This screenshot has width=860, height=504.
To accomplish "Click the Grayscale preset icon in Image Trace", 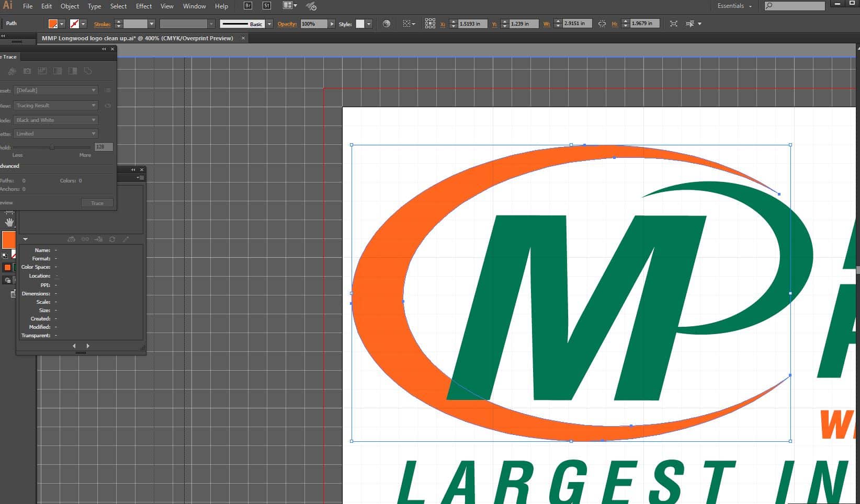I will click(58, 71).
